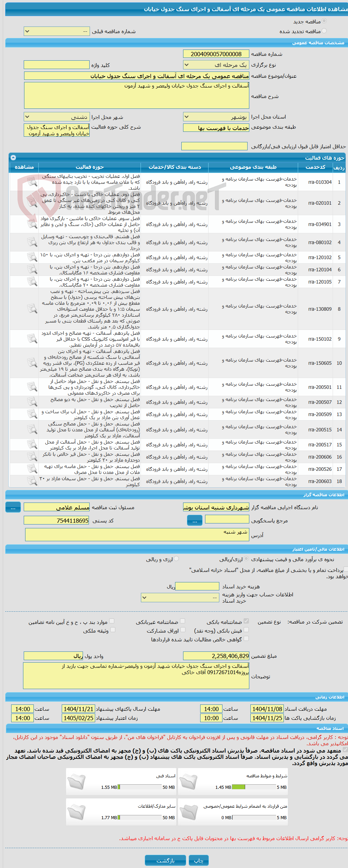This screenshot has height=868, width=348.
Task: Collapse the حوزه های فعالیت panel
Action: pyautogui.click(x=13, y=157)
